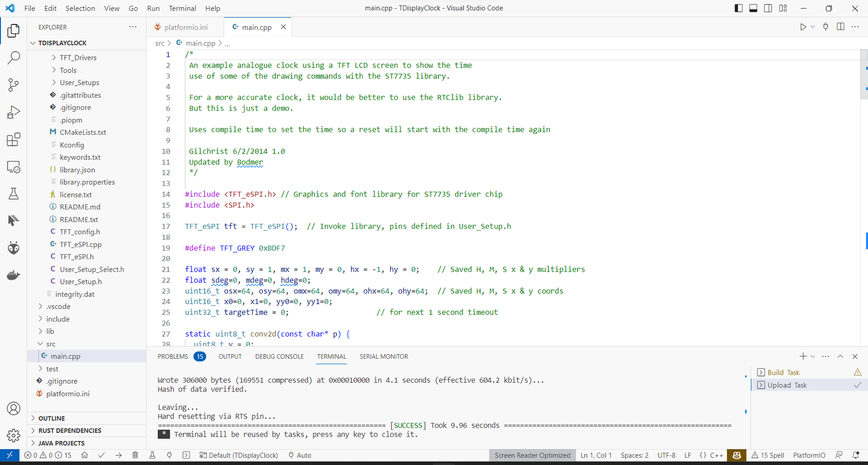Open the Extensions view icon
Screen dimensions: 868x465
14,139
